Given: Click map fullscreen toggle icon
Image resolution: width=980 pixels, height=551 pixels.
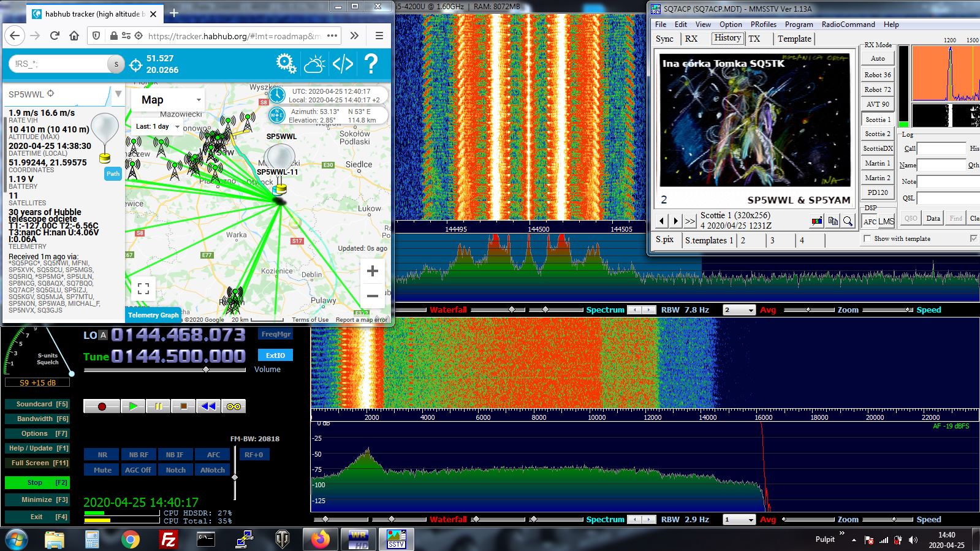Looking at the screenshot, I should tap(143, 288).
